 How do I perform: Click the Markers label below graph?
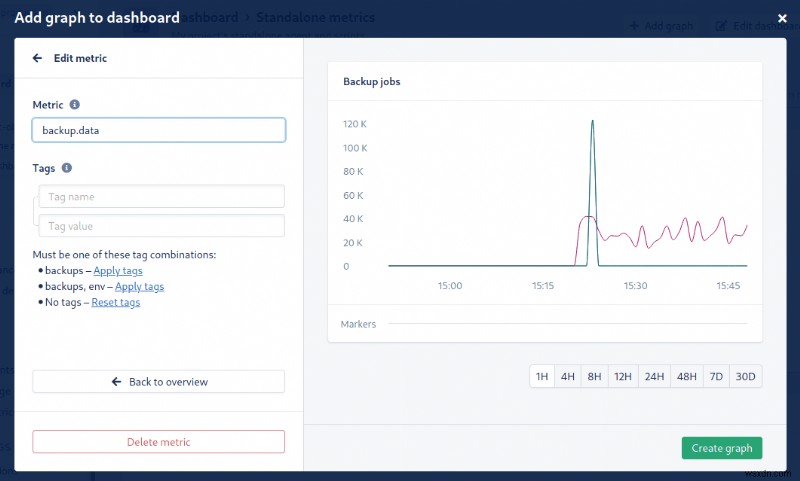(358, 324)
